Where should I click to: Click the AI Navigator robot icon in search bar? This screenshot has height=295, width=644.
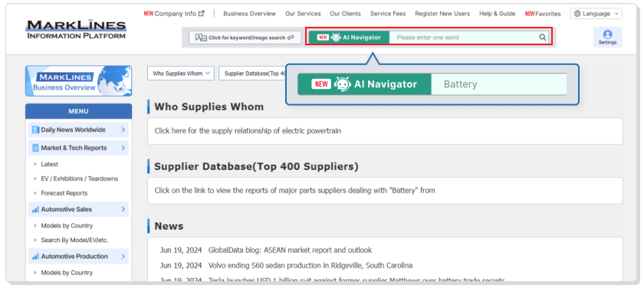pos(336,38)
